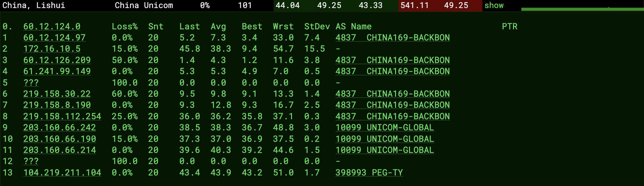Click the Last column header
Viewport: 644px width, 186px height.
[x=189, y=27]
